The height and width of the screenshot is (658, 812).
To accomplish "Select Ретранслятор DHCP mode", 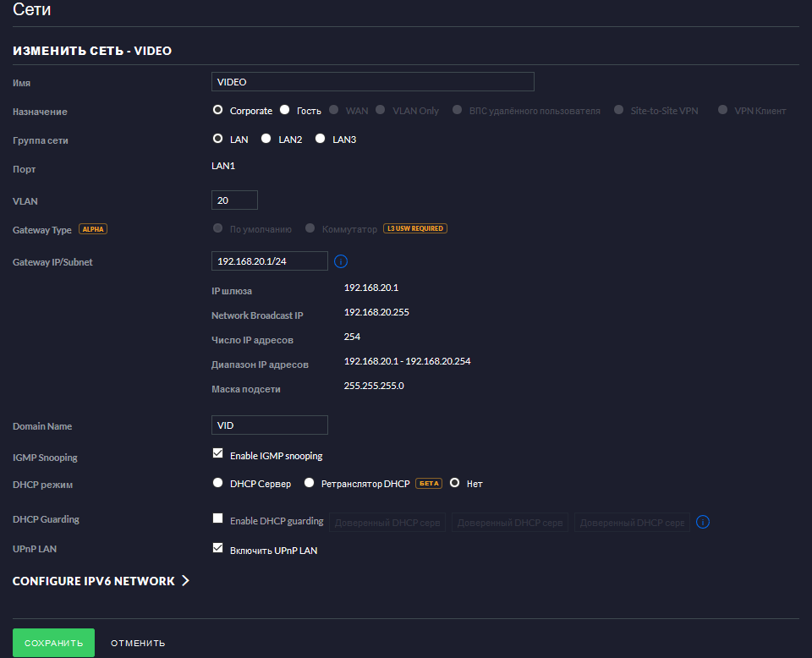I will (x=310, y=483).
